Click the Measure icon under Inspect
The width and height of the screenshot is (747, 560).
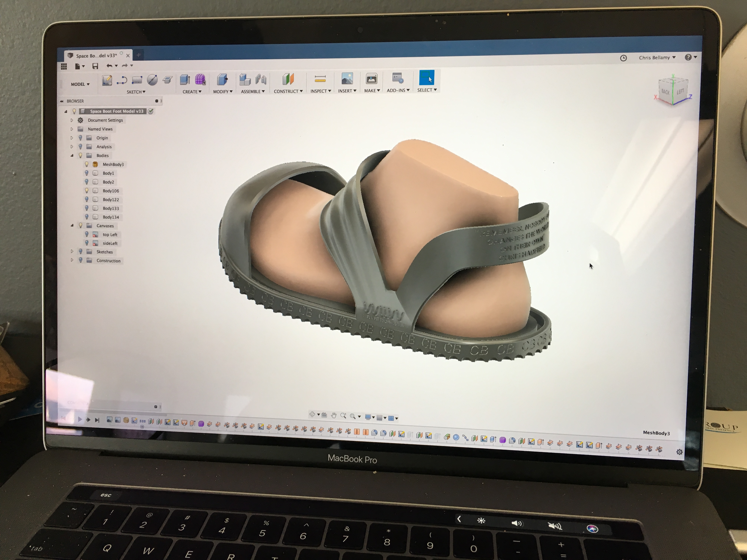click(320, 79)
